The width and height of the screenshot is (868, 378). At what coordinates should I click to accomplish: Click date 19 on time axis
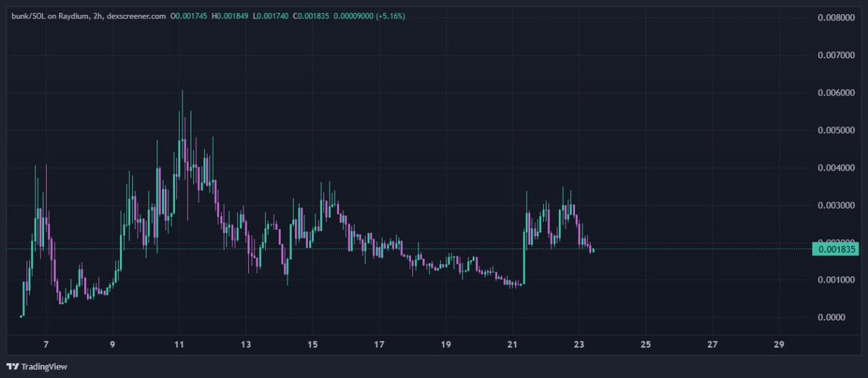pyautogui.click(x=446, y=344)
